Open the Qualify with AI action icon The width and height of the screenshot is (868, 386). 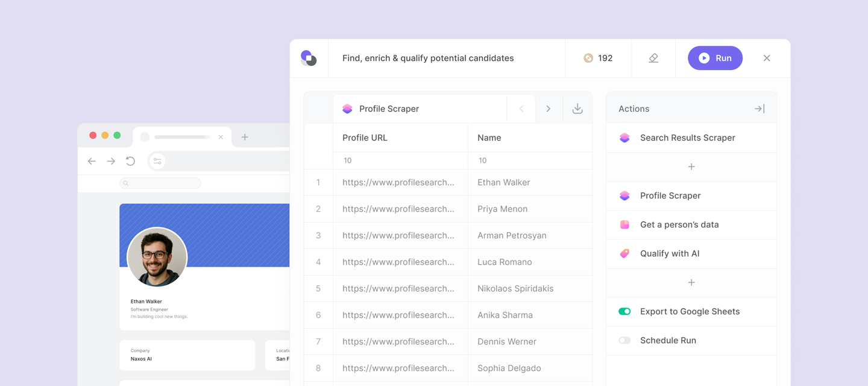click(x=624, y=253)
